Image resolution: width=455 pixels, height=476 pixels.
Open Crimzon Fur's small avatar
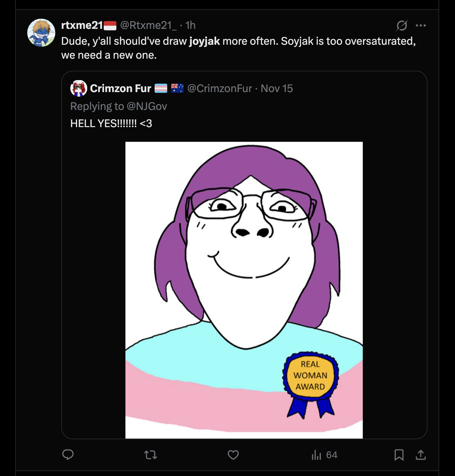coord(79,88)
